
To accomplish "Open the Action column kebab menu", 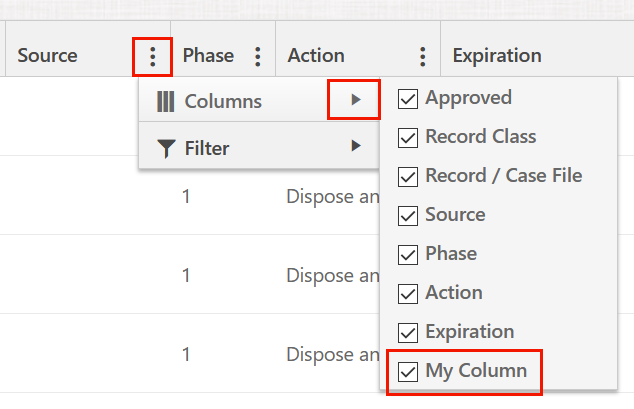I will tap(423, 56).
